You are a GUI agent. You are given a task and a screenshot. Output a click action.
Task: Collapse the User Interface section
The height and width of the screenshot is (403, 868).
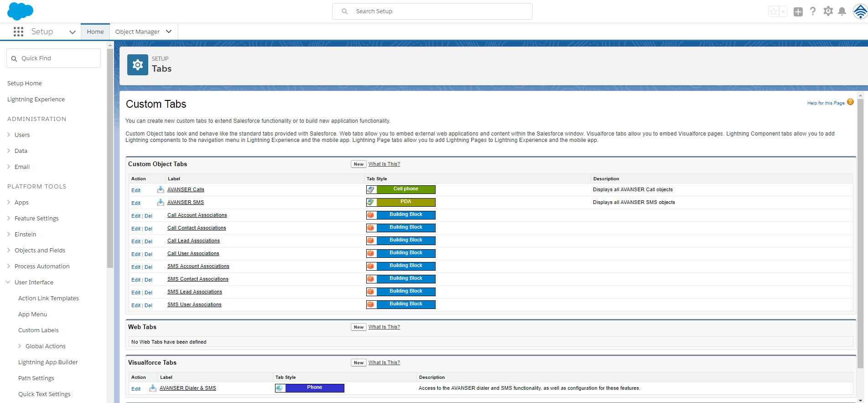point(8,282)
